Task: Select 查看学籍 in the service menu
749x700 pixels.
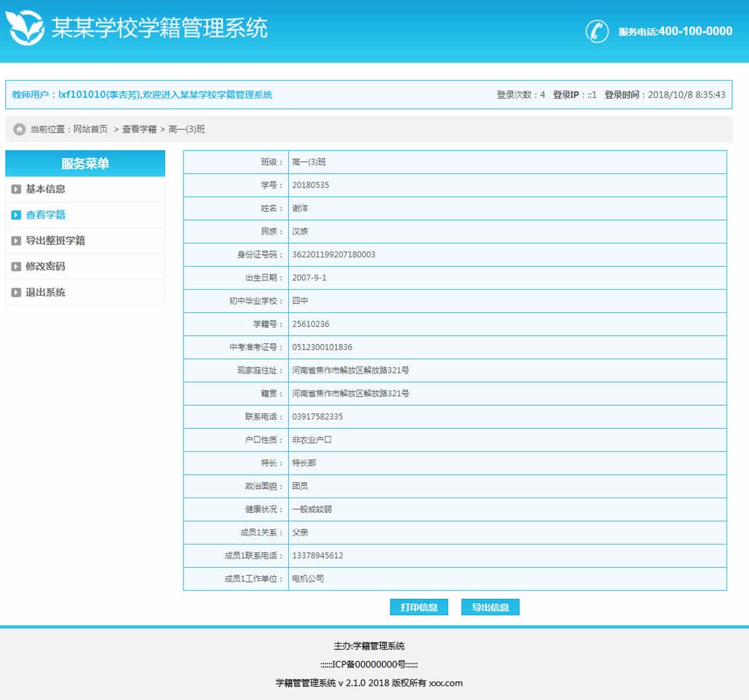Action: [46, 215]
